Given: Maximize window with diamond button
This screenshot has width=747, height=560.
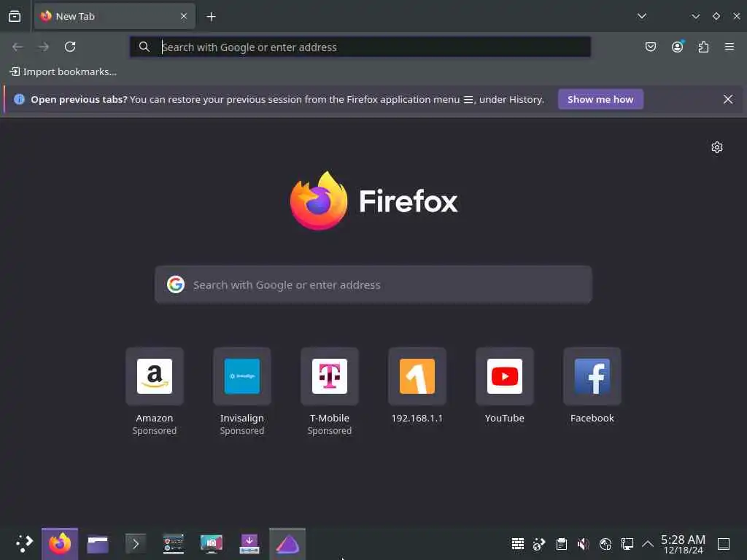Looking at the screenshot, I should click(716, 16).
